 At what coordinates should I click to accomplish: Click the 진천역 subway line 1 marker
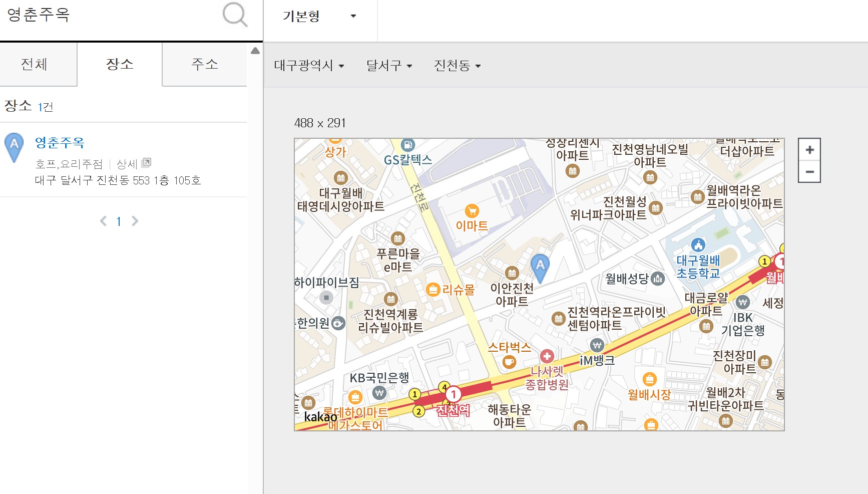tap(454, 394)
